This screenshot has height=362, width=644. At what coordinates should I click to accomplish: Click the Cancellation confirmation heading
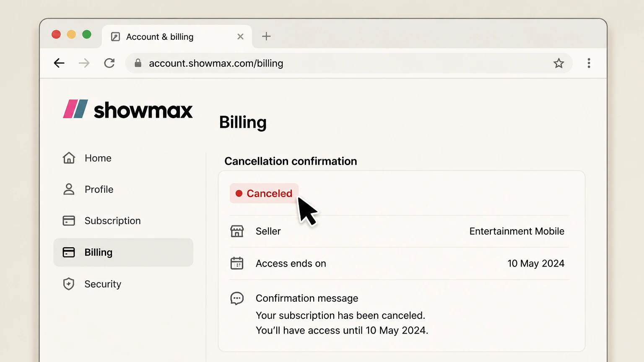[x=291, y=161]
